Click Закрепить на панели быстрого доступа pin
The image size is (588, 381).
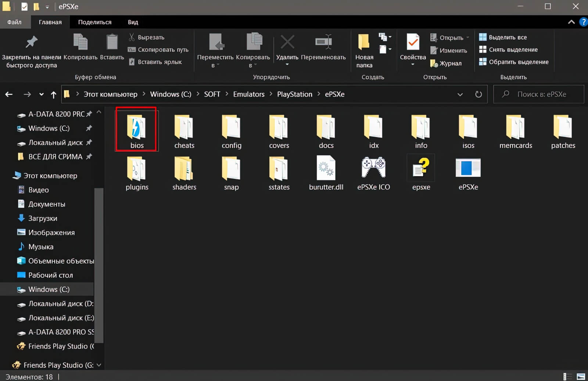pos(32,51)
